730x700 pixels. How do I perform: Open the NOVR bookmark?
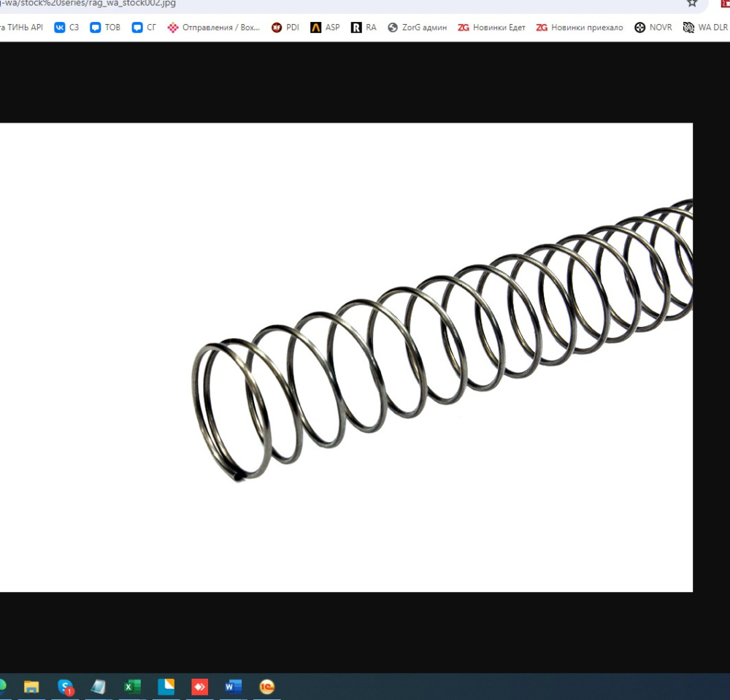coord(653,28)
